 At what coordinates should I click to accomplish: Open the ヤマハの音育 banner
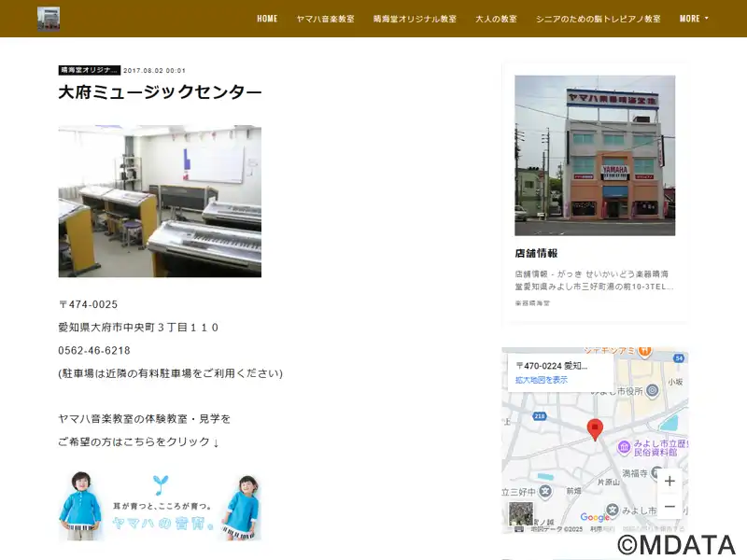[x=160, y=507]
